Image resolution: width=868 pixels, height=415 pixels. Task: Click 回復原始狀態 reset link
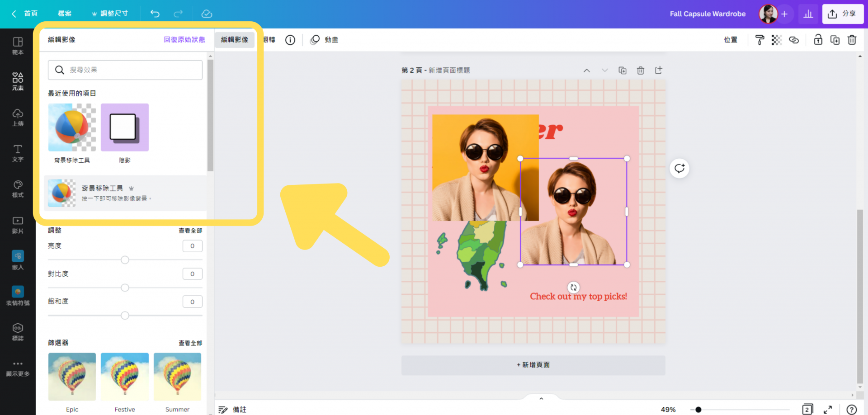[184, 40]
